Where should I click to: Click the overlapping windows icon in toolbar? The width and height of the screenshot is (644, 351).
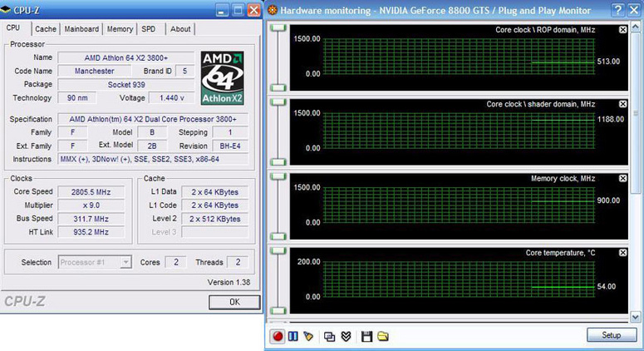[x=330, y=336]
